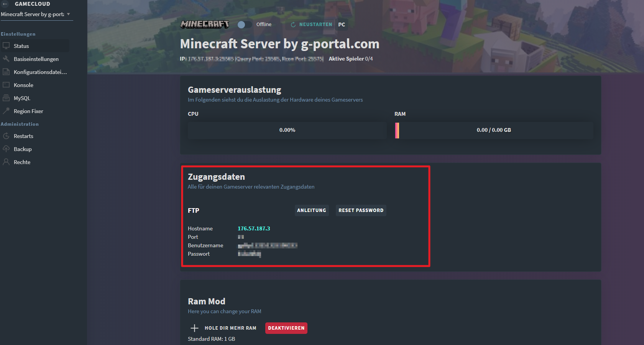Click the Zugangsdaten heading
The image size is (644, 345).
click(x=216, y=177)
